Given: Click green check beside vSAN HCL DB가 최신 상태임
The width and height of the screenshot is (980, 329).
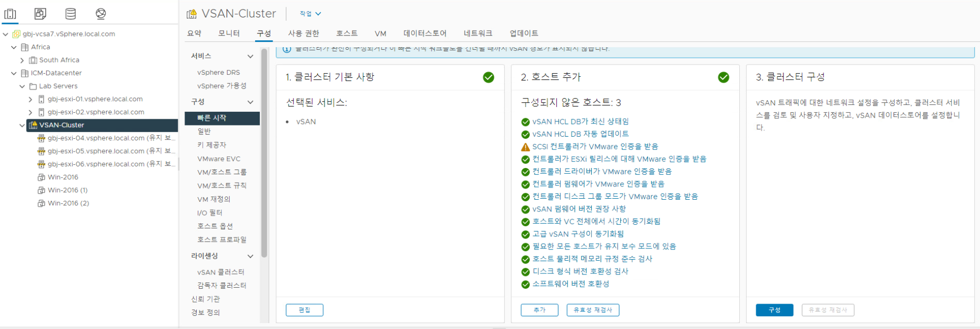Looking at the screenshot, I should tap(526, 122).
